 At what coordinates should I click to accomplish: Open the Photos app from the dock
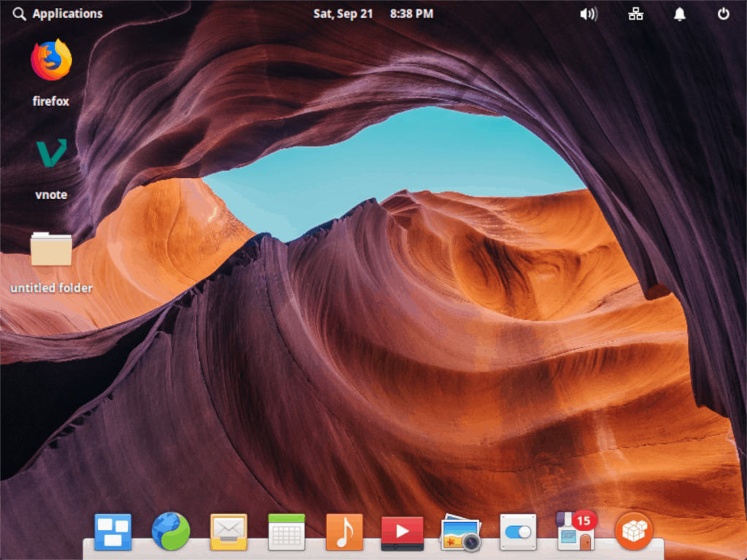(x=460, y=532)
